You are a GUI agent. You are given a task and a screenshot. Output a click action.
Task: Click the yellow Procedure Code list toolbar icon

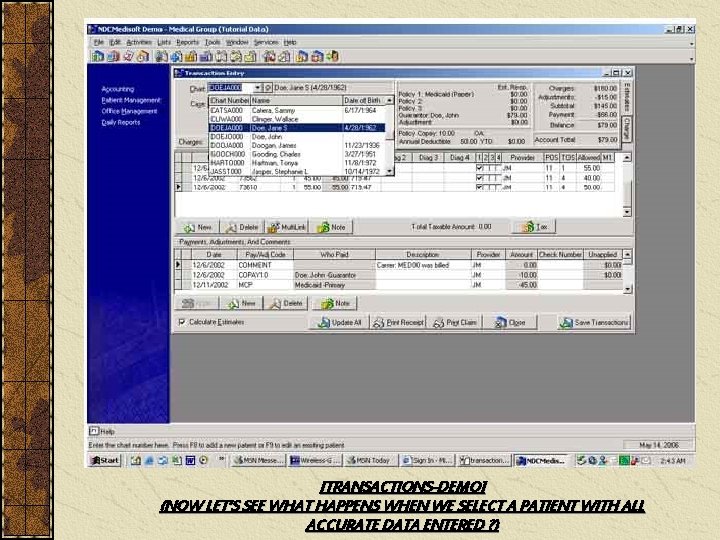pos(191,56)
